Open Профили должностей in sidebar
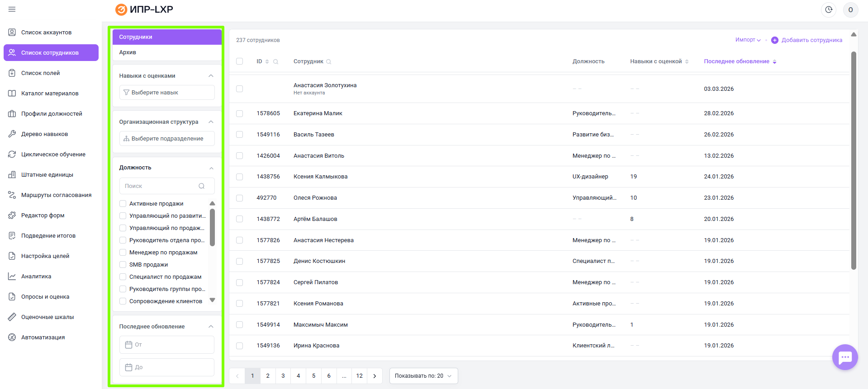 52,114
